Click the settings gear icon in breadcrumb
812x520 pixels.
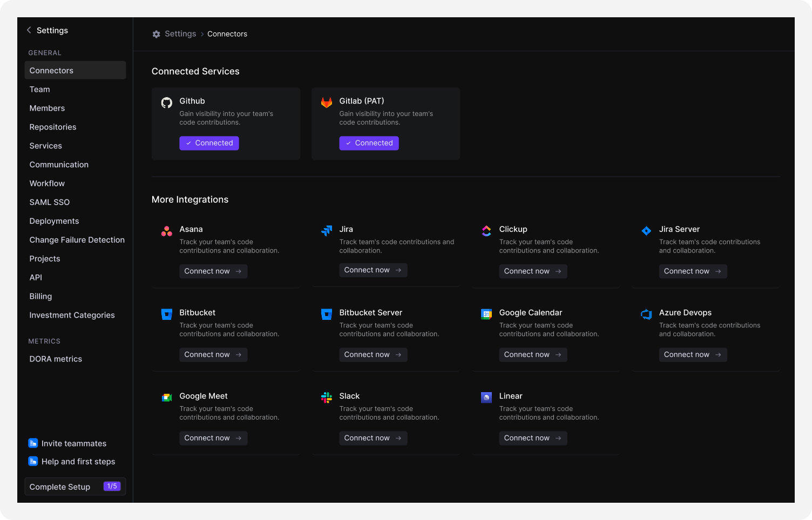pyautogui.click(x=157, y=34)
